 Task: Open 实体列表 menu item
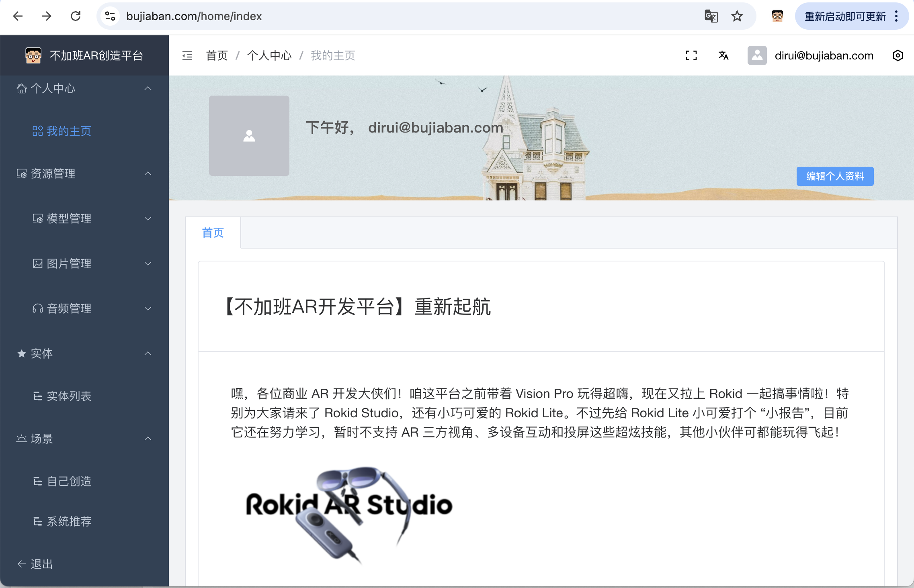69,396
